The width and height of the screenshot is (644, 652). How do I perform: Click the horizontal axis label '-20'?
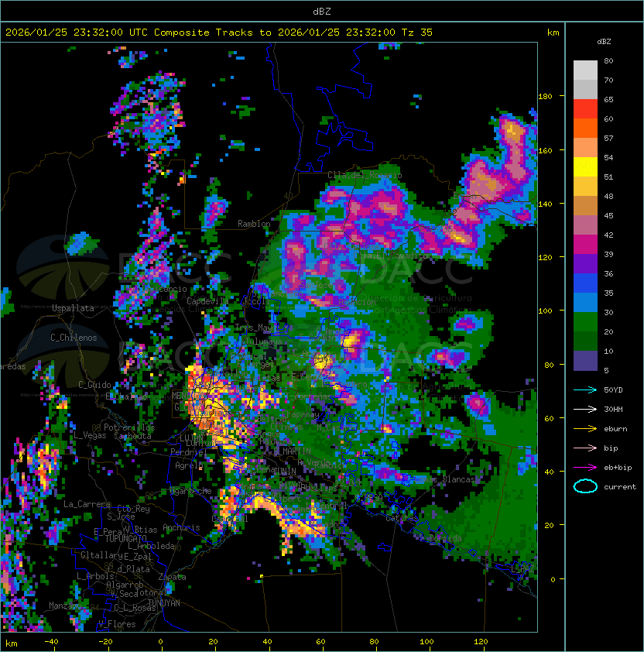pos(105,642)
